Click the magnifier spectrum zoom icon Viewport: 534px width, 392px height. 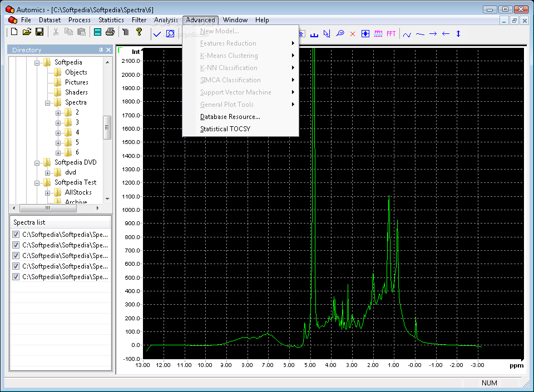click(x=340, y=33)
